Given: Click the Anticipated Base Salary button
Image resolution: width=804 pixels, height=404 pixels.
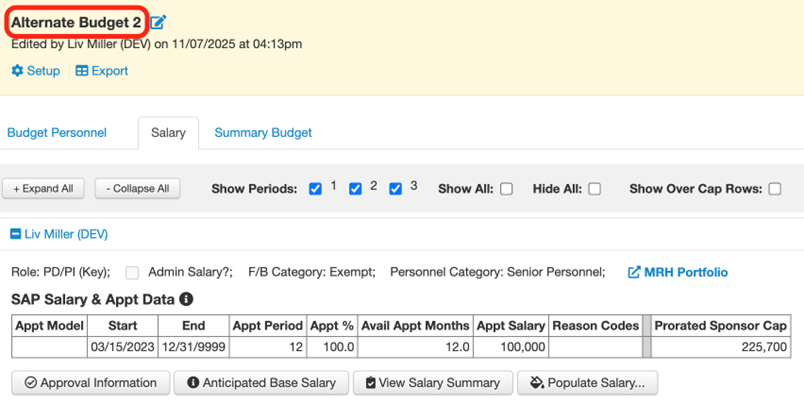Looking at the screenshot, I should (x=262, y=382).
